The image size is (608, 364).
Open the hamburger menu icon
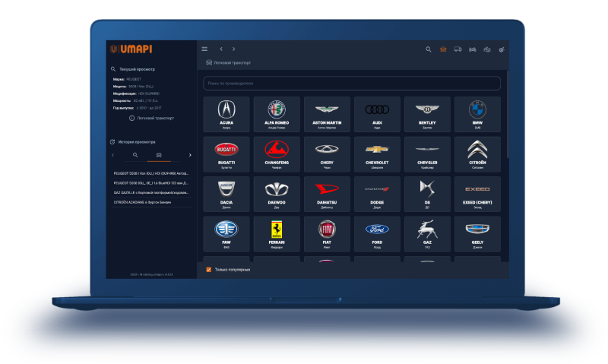point(204,49)
